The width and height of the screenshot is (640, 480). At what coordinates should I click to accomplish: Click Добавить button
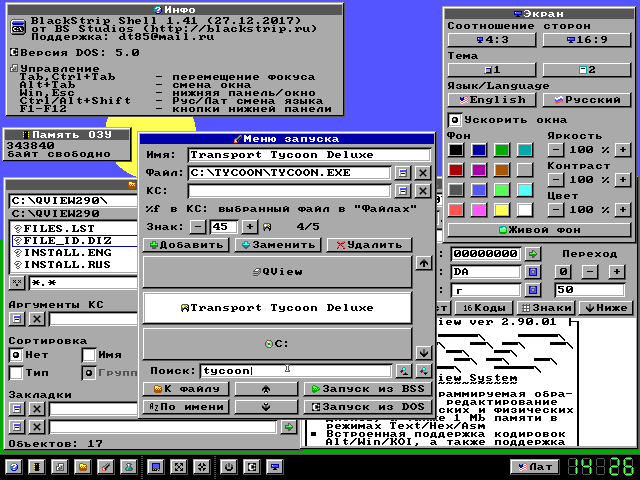click(x=186, y=245)
